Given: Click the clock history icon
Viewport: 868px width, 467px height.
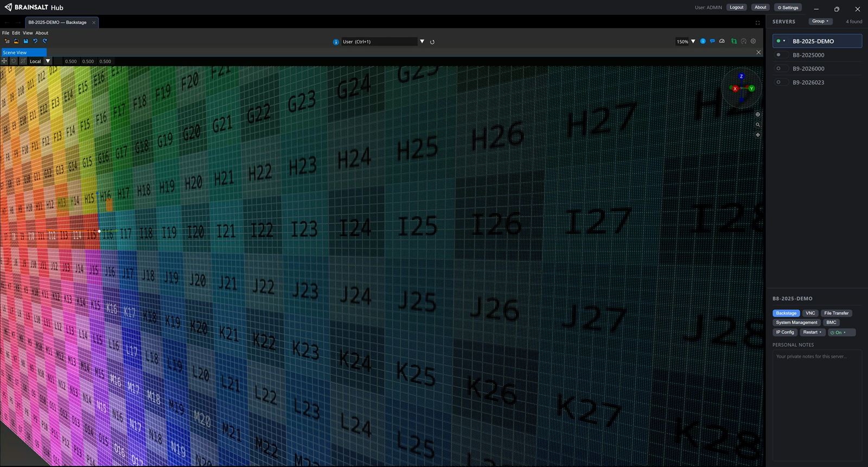Looking at the screenshot, I should click(744, 41).
